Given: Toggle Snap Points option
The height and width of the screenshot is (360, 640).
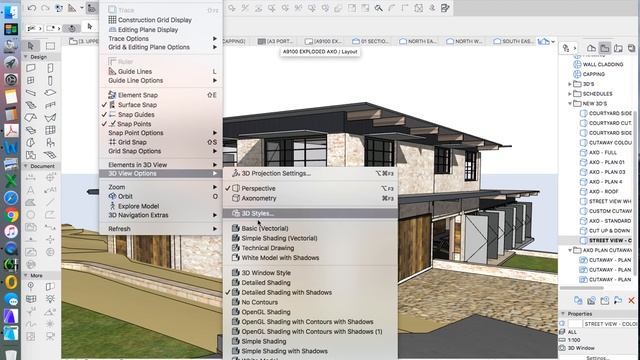Looking at the screenshot, I should (161, 124).
